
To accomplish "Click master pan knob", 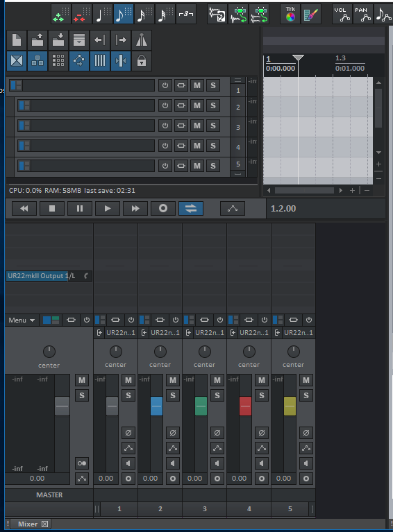I will (x=49, y=352).
